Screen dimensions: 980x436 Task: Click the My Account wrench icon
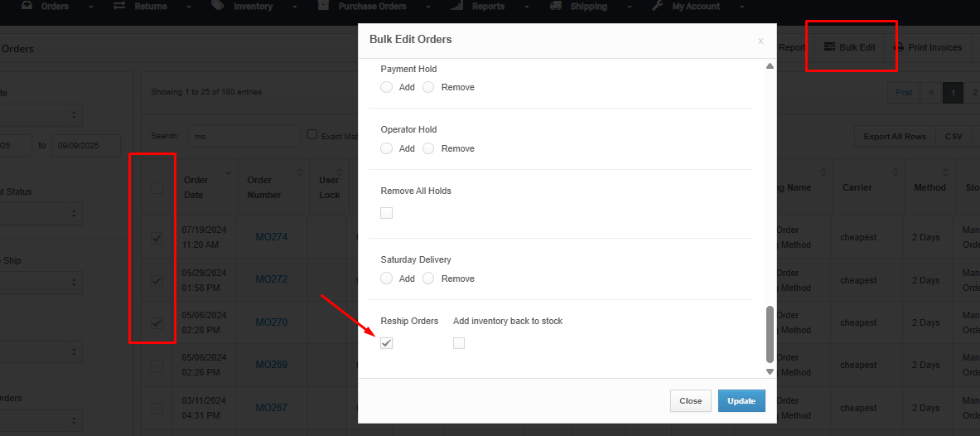[x=657, y=6]
